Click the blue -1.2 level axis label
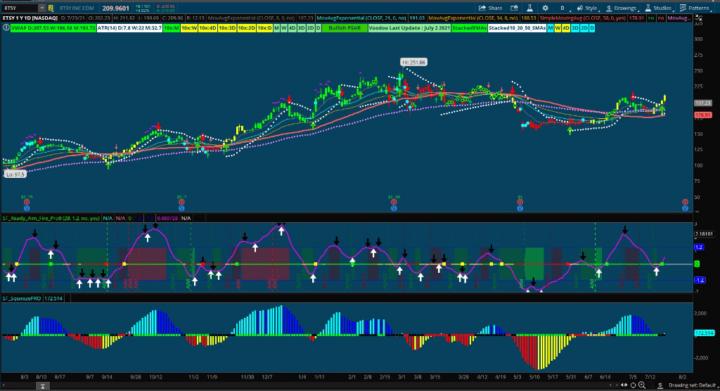 tap(700, 280)
